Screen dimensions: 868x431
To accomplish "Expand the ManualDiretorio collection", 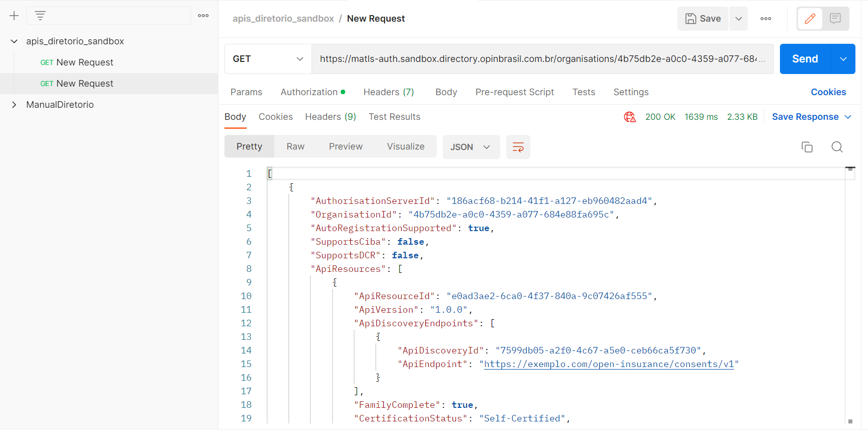I will click(x=14, y=105).
